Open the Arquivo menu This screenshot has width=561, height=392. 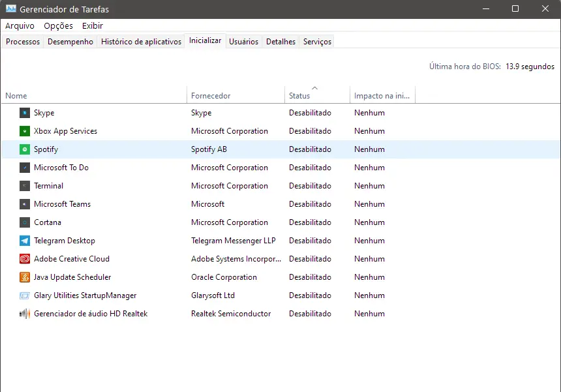coord(20,25)
